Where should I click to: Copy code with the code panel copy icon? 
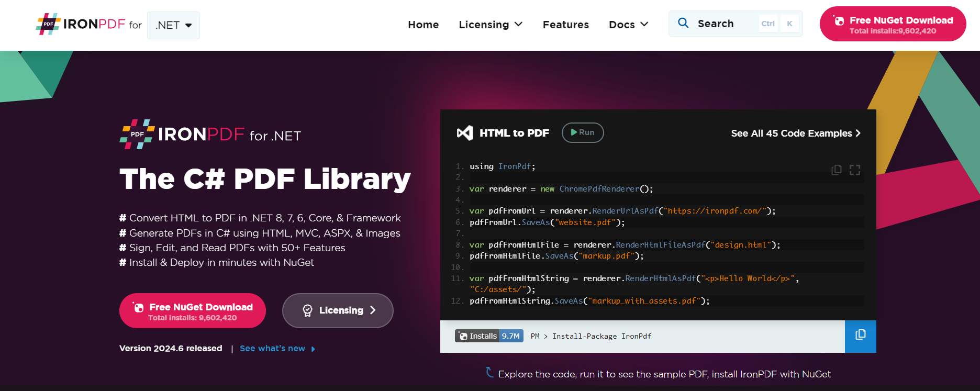837,170
